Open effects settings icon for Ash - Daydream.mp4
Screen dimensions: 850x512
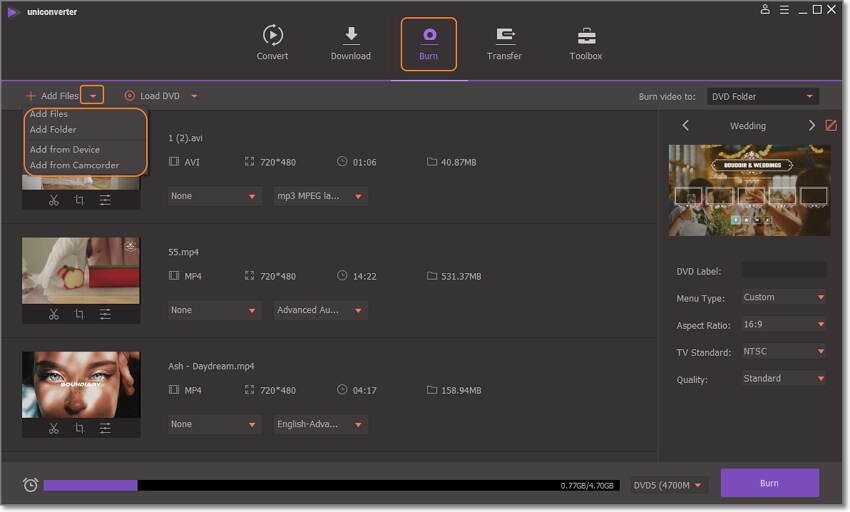pyautogui.click(x=105, y=428)
